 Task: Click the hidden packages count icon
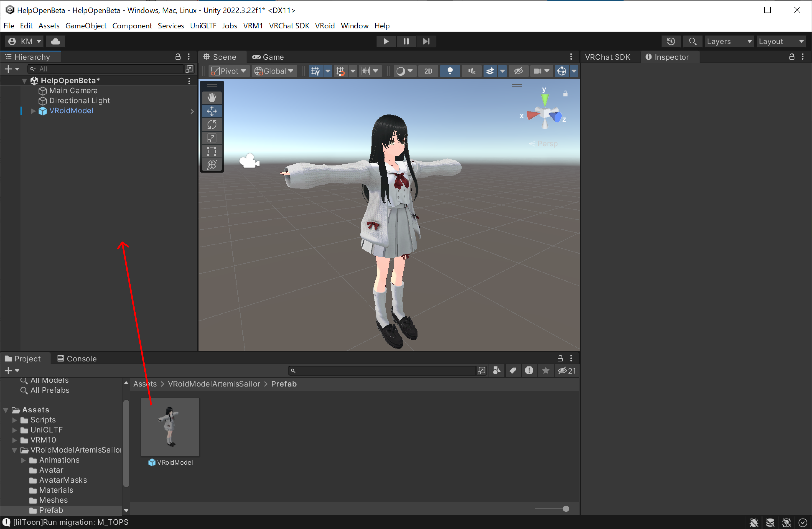pos(567,370)
